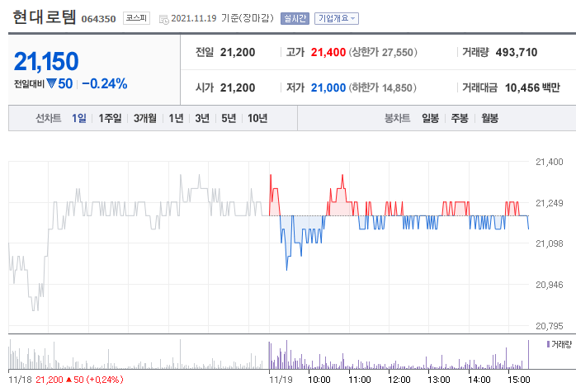
Task: Click the 11/18 summary 21,200 ▲50 (+0.24%)
Action: point(79,380)
